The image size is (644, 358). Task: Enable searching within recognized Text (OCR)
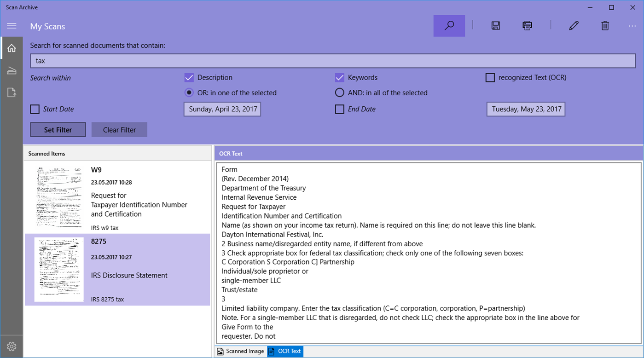tap(490, 77)
